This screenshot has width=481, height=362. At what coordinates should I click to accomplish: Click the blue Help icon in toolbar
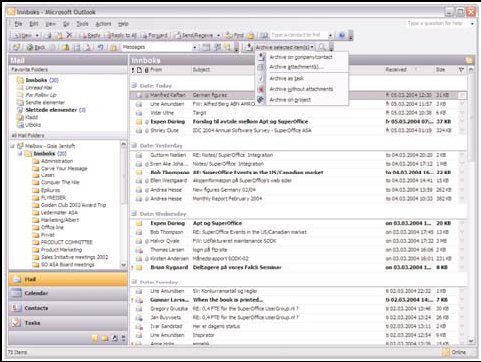342,35
